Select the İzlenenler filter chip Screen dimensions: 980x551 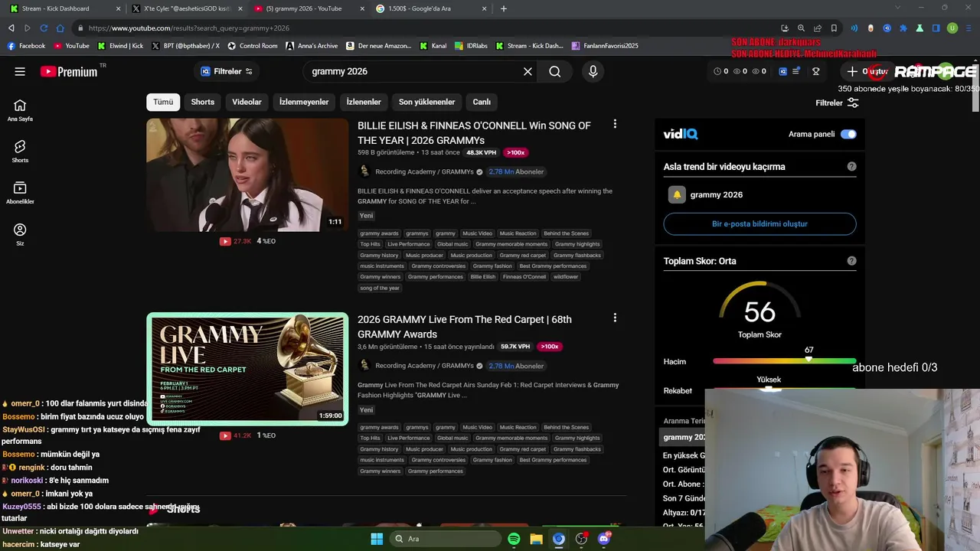(364, 102)
